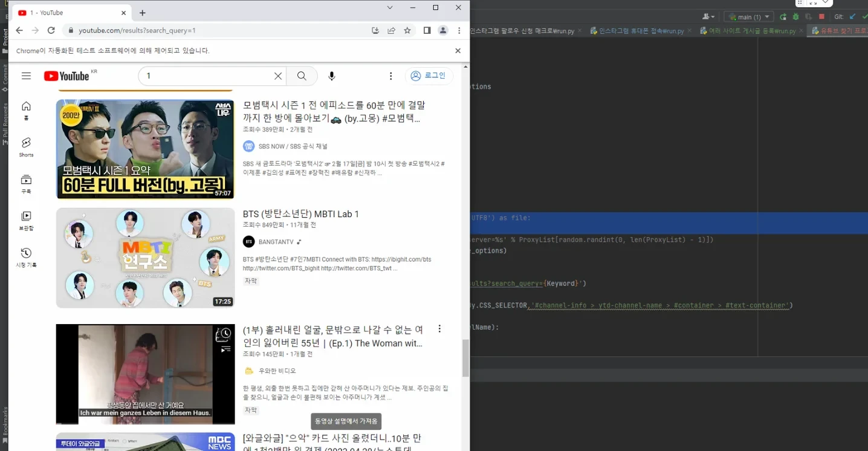Open Shorts in the YouTube sidebar
Viewport: 868px width, 451px height.
tap(26, 147)
